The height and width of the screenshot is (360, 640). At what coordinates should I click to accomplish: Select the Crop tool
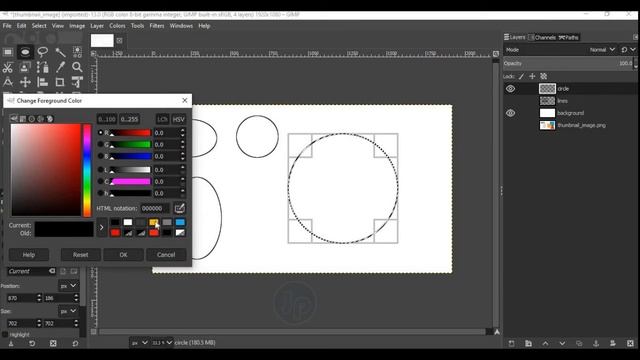[x=60, y=82]
